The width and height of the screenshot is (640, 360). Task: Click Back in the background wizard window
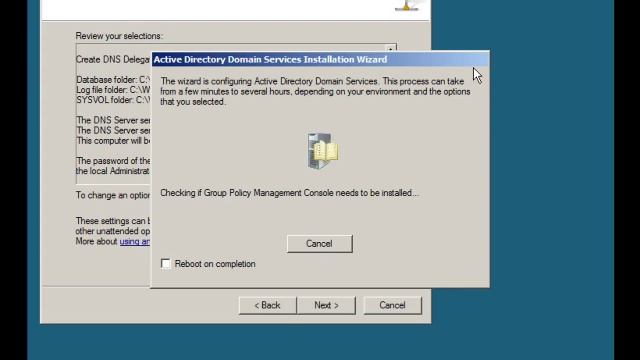click(x=267, y=305)
